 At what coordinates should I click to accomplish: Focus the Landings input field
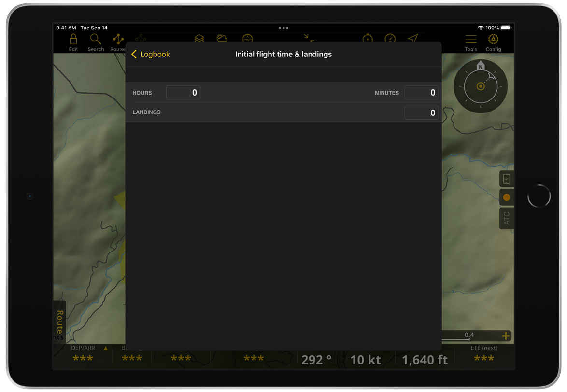[421, 112]
